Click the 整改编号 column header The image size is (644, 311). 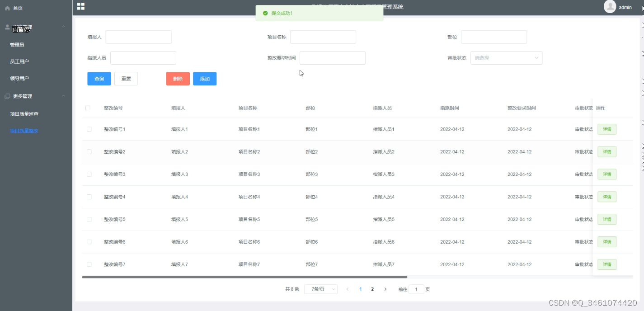coord(113,108)
